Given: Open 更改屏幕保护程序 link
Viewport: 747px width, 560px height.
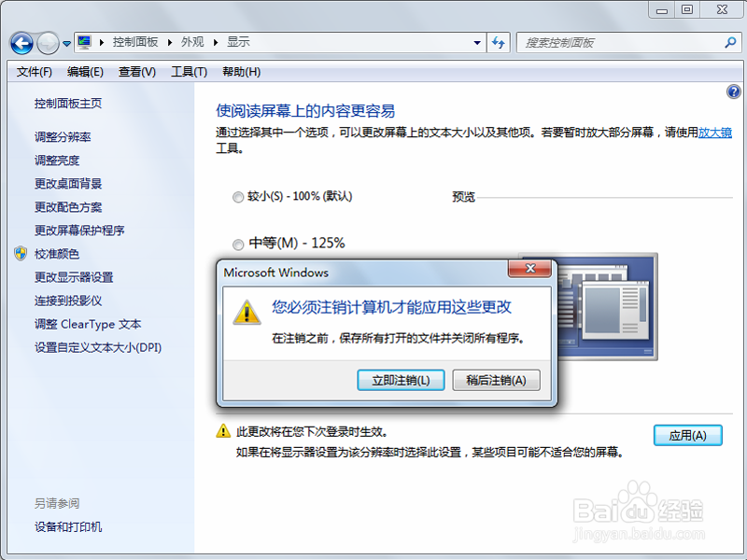Looking at the screenshot, I should pyautogui.click(x=79, y=231).
